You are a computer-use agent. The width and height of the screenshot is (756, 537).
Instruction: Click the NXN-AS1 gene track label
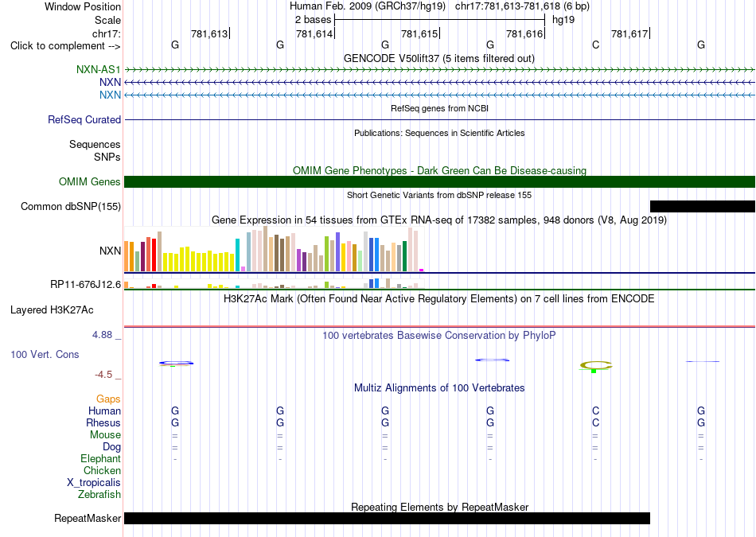coord(99,70)
